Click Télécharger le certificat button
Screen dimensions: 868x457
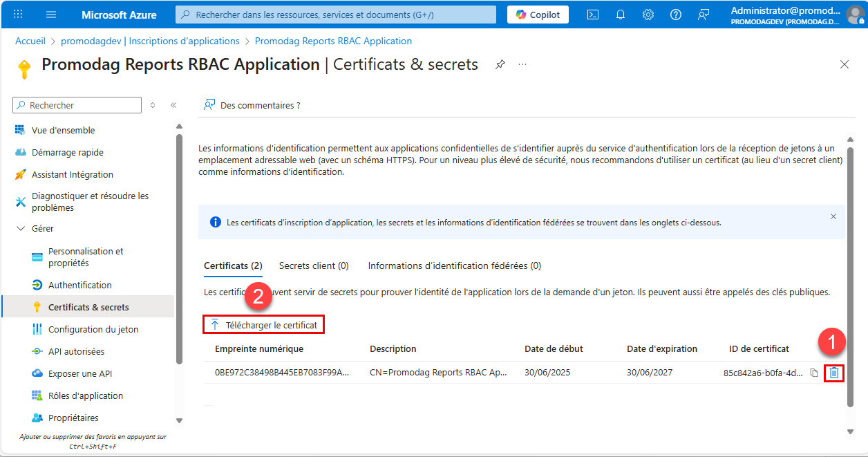click(x=264, y=325)
